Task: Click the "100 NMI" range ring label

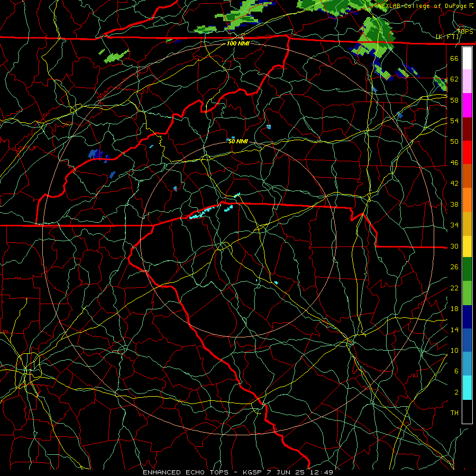Action: coord(238,43)
